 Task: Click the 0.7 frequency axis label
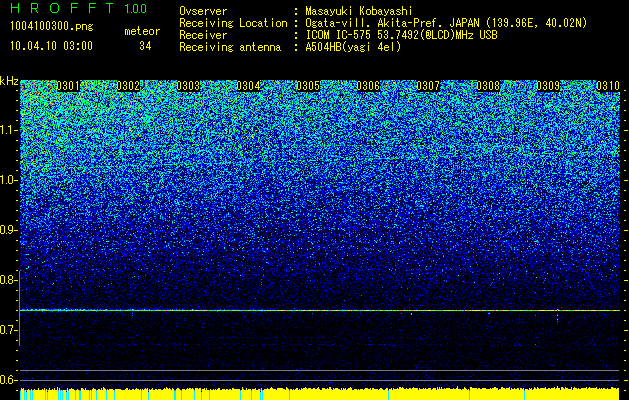pos(8,330)
